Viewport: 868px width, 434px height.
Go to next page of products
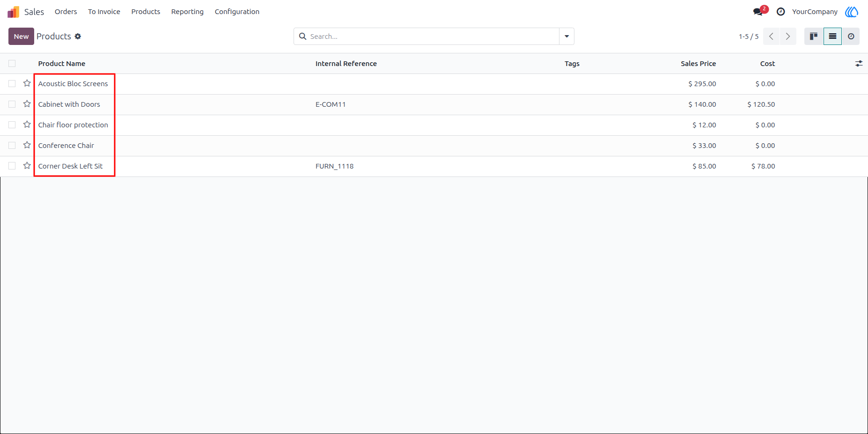(788, 36)
